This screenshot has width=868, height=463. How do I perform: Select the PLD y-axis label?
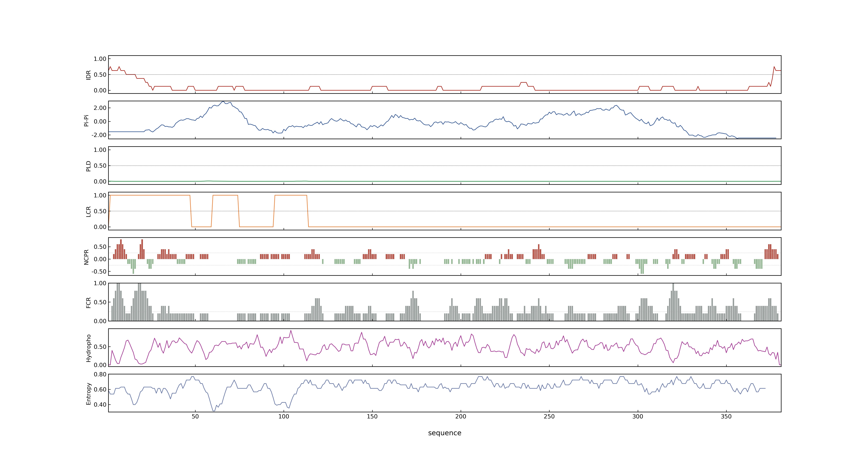pos(88,166)
